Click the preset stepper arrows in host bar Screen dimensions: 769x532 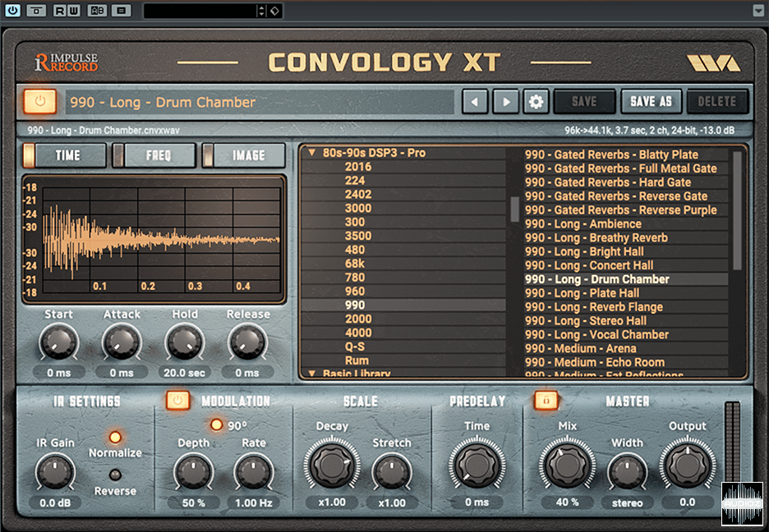coord(261,11)
